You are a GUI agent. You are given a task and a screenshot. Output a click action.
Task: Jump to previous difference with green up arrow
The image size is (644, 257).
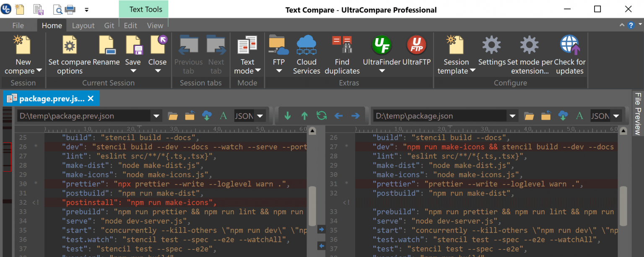(x=304, y=116)
